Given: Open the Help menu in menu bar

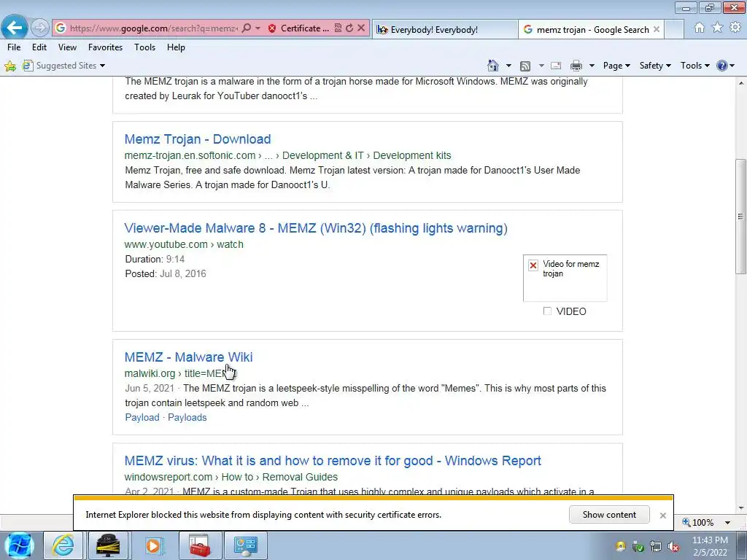Looking at the screenshot, I should click(x=176, y=47).
